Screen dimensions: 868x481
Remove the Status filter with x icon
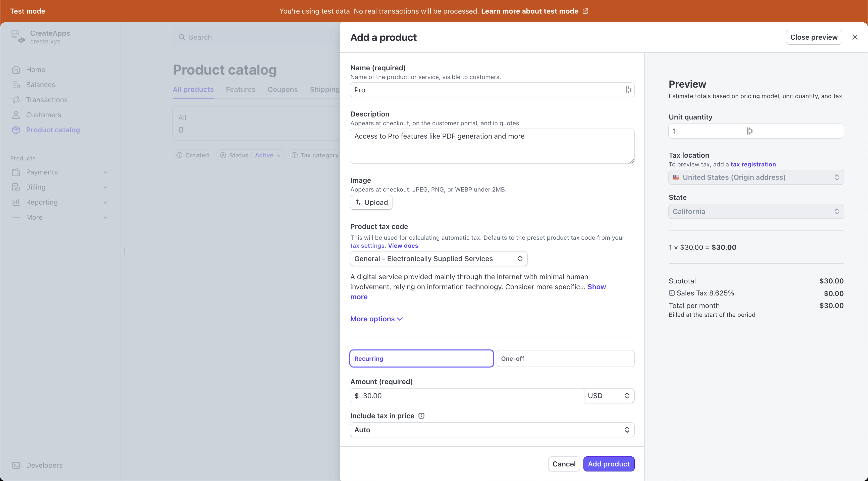223,155
